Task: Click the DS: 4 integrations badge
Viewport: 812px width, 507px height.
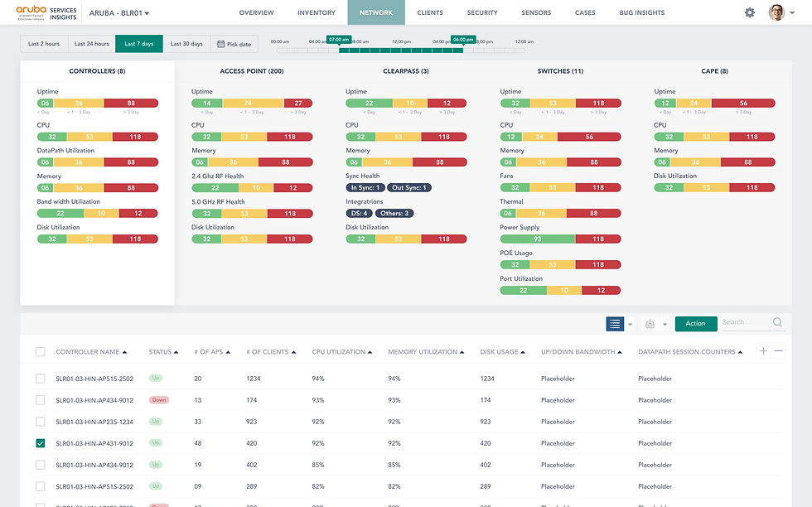Action: [359, 213]
